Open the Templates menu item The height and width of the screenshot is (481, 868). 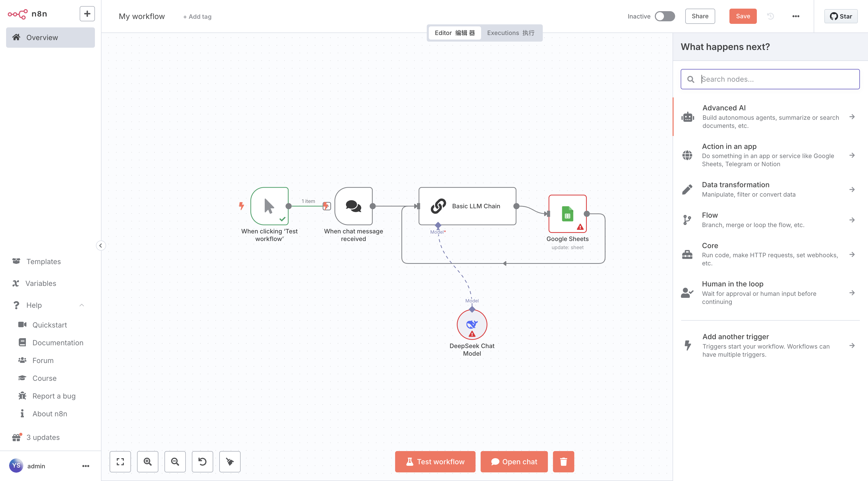point(43,261)
